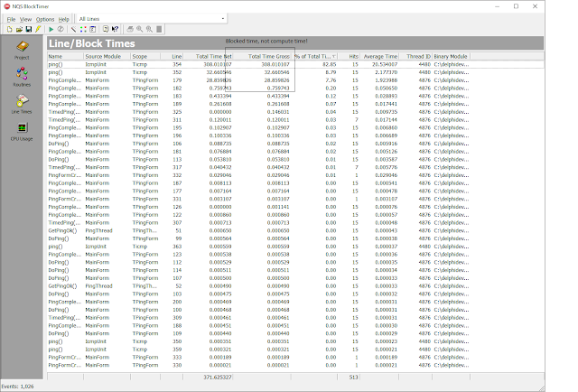Click the grey block stop icon
This screenshot has width=578, height=392.
(x=159, y=29)
